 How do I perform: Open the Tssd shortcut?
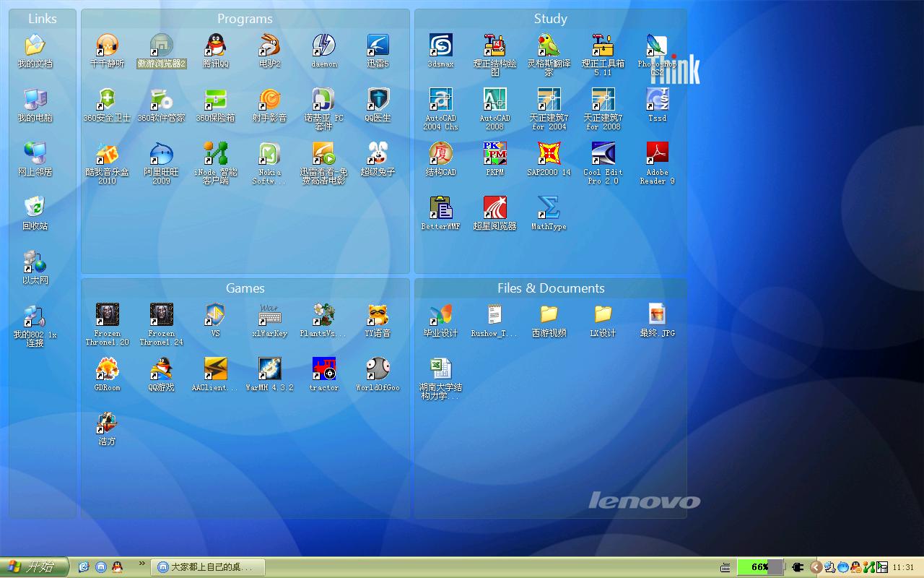(657, 105)
